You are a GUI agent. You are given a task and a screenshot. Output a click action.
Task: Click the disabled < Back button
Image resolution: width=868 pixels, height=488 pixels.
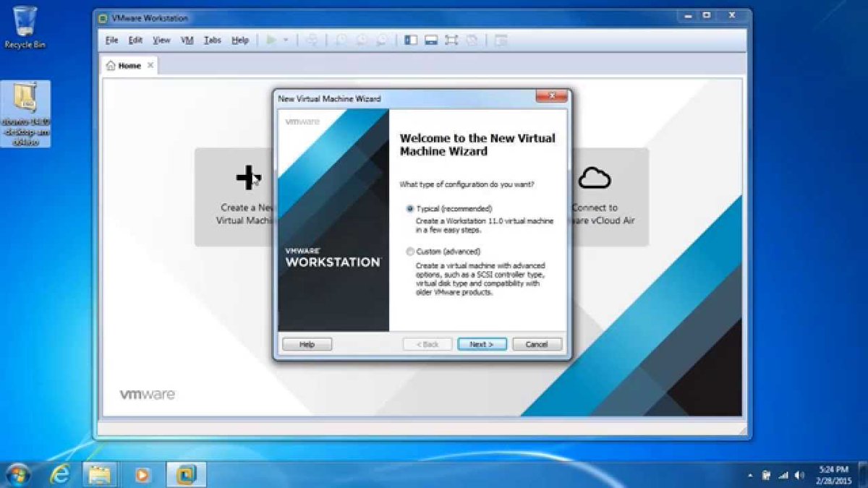click(x=427, y=344)
